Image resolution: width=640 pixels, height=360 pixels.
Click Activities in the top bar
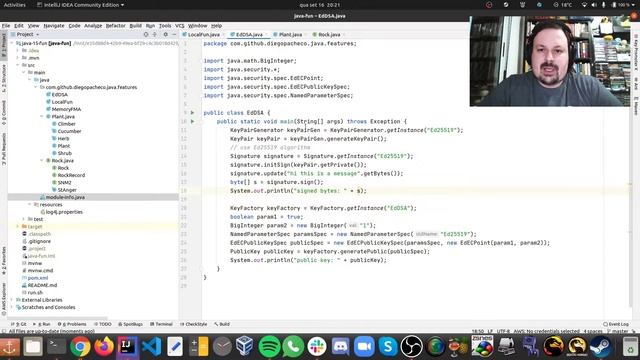point(15,5)
